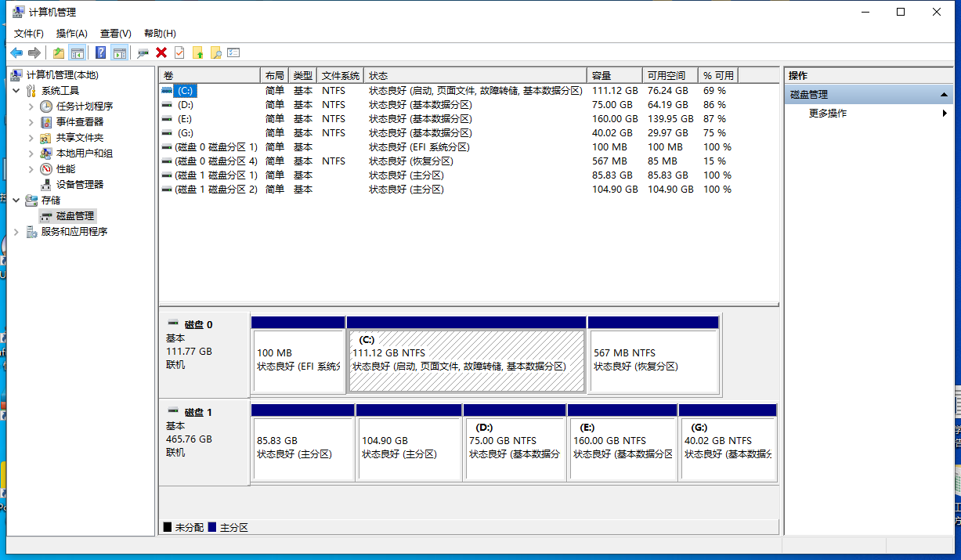Click the blue 主分区 legend swatch
Viewport: 961px width, 560px height.
[212, 528]
